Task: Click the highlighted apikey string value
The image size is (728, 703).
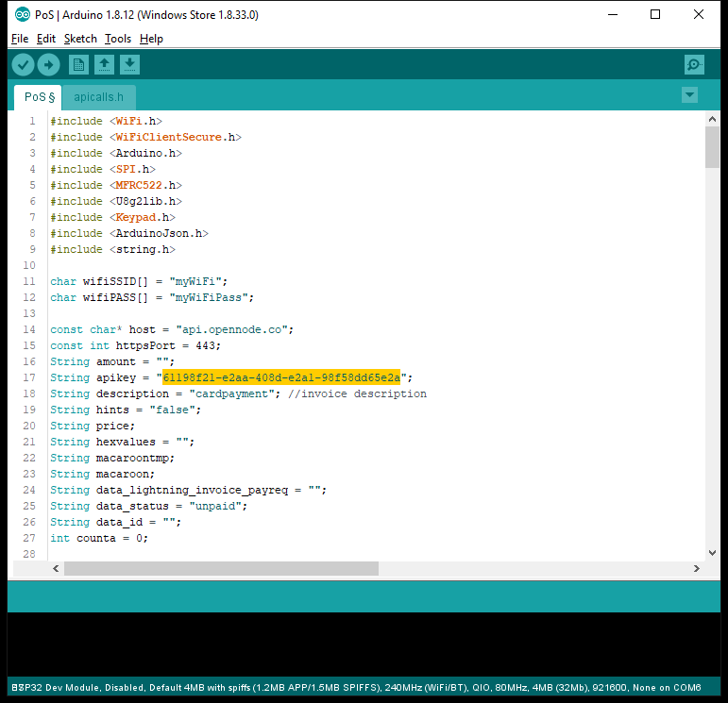Action: pyautogui.click(x=281, y=377)
